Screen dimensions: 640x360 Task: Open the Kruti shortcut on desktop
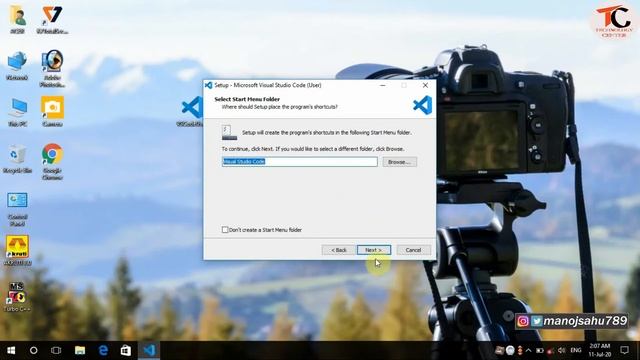click(17, 251)
